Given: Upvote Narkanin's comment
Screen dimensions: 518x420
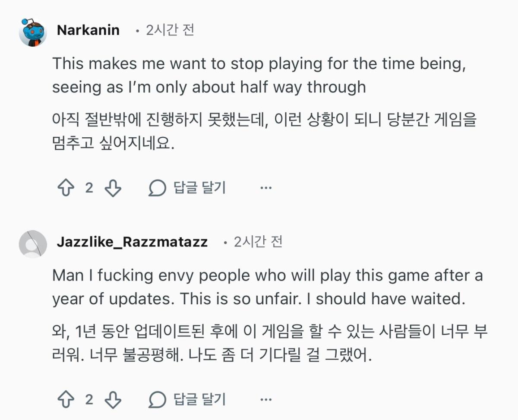Looking at the screenshot, I should coord(66,188).
